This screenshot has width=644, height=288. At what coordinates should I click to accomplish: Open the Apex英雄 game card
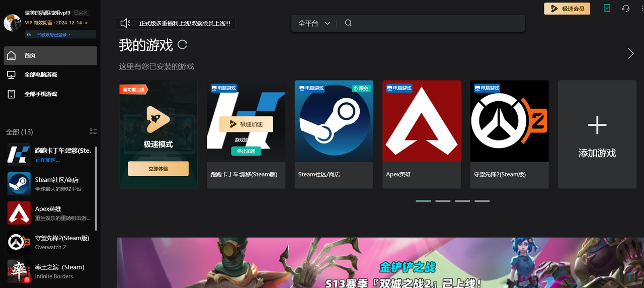pyautogui.click(x=422, y=134)
